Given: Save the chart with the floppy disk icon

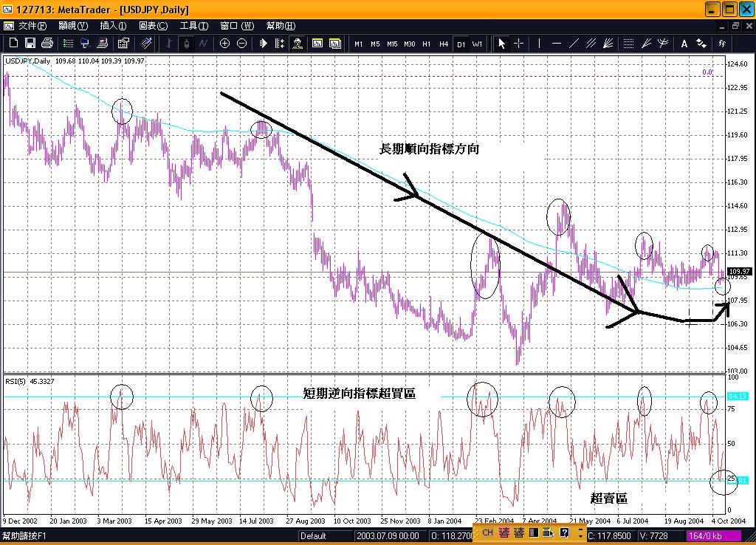Looking at the screenshot, I should coord(30,44).
